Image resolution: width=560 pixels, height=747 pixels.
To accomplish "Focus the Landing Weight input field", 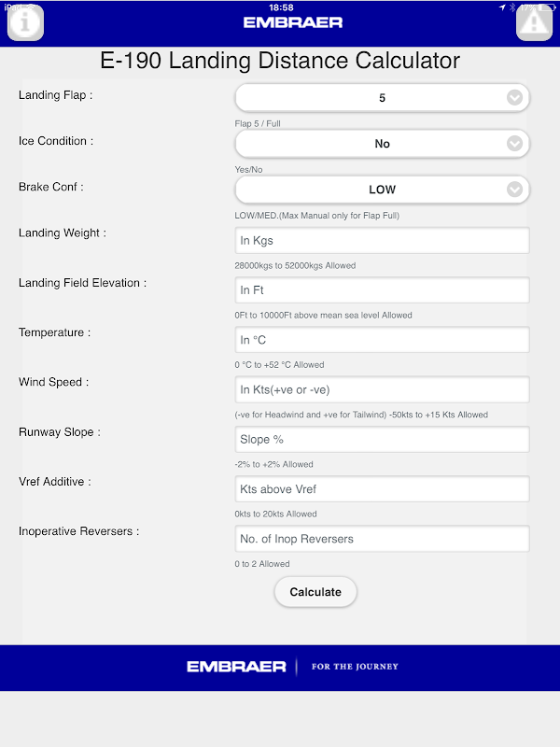I will click(382, 240).
